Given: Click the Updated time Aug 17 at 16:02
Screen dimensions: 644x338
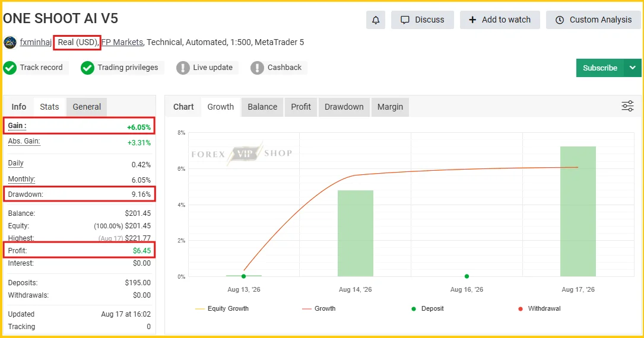Looking at the screenshot, I should tap(126, 314).
